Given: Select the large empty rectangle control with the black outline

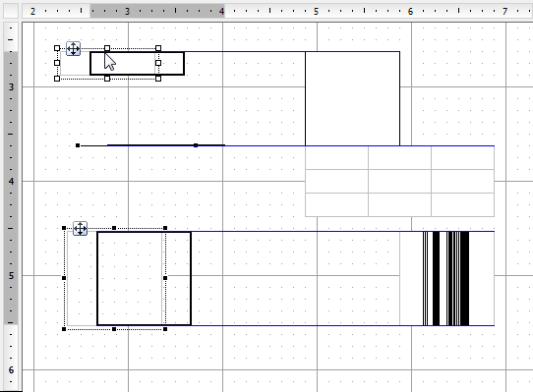Looking at the screenshot, I should (352, 98).
